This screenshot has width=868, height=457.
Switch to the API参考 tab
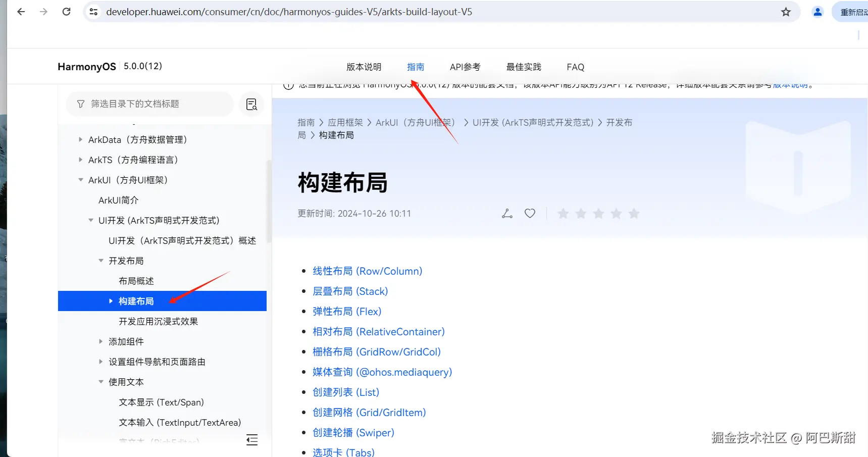tap(465, 67)
